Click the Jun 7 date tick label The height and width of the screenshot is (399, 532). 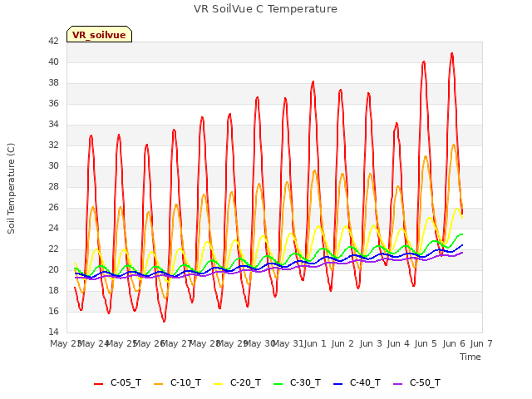[x=481, y=343]
